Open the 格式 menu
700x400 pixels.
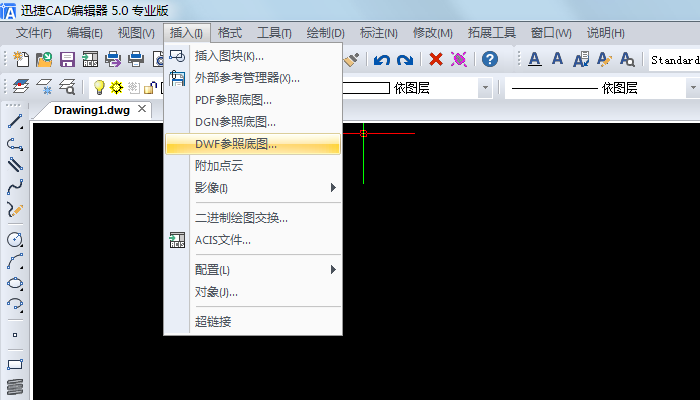(230, 33)
